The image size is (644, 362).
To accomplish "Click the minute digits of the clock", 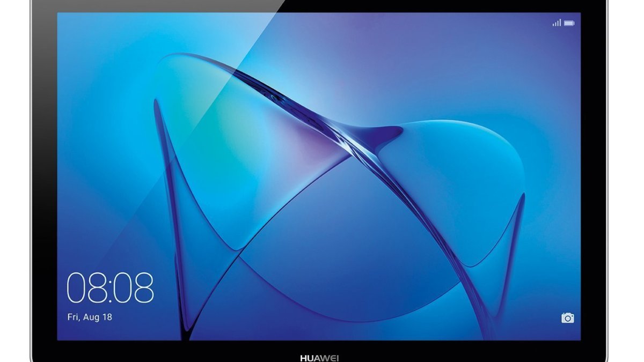I will pos(135,288).
